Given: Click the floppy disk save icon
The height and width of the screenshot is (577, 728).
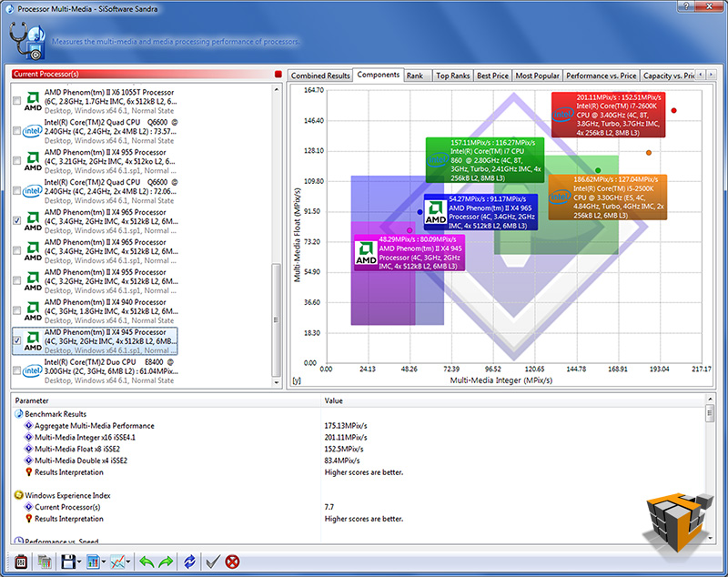Looking at the screenshot, I should 67,562.
